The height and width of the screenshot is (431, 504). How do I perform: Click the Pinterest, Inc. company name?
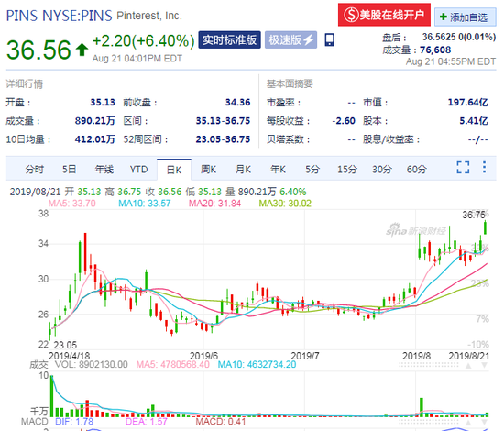tap(149, 16)
